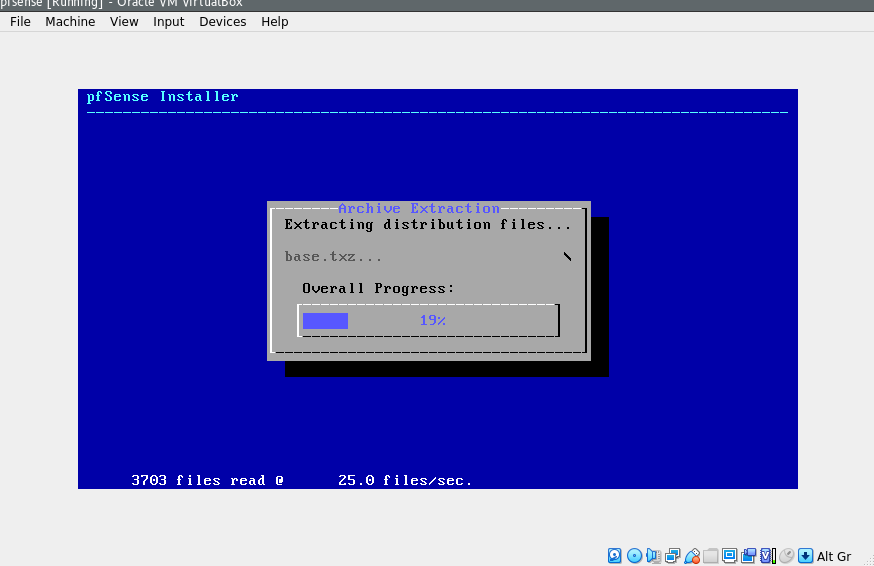
Task: Click the network adapters status icon
Action: click(672, 556)
